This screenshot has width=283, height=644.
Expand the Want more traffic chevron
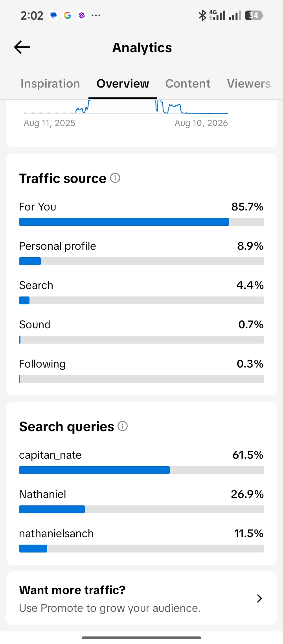click(259, 598)
